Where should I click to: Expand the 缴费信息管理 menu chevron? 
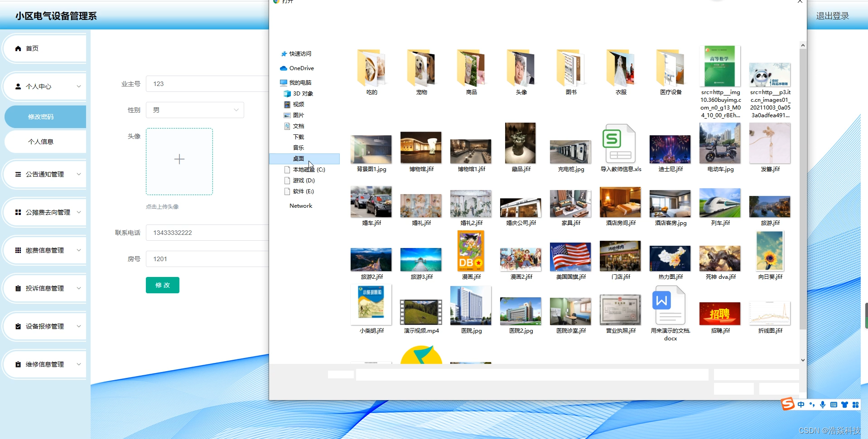79,250
